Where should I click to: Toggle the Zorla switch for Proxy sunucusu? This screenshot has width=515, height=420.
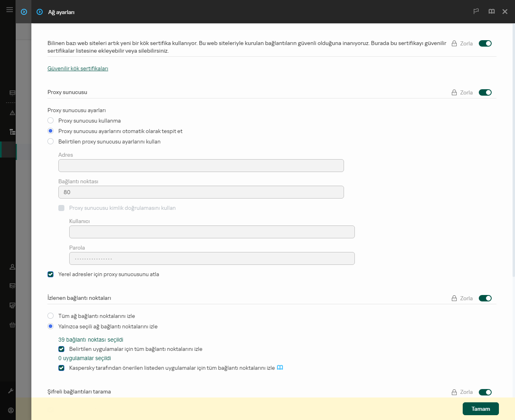pos(485,92)
